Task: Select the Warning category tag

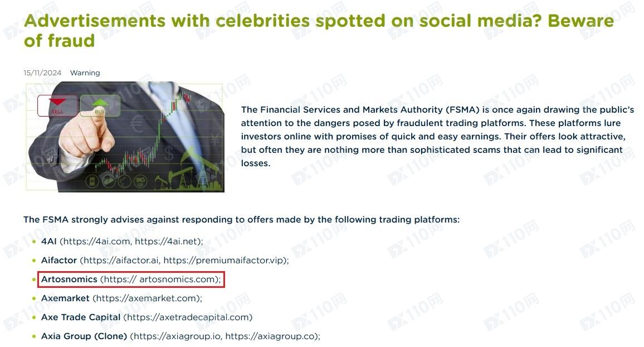Action: [x=85, y=73]
